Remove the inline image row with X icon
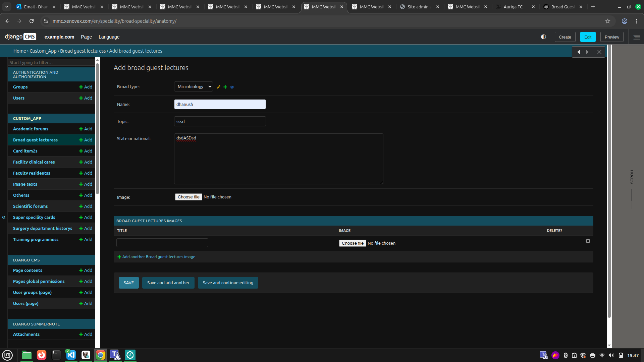Image resolution: width=644 pixels, height=362 pixels. 588,241
